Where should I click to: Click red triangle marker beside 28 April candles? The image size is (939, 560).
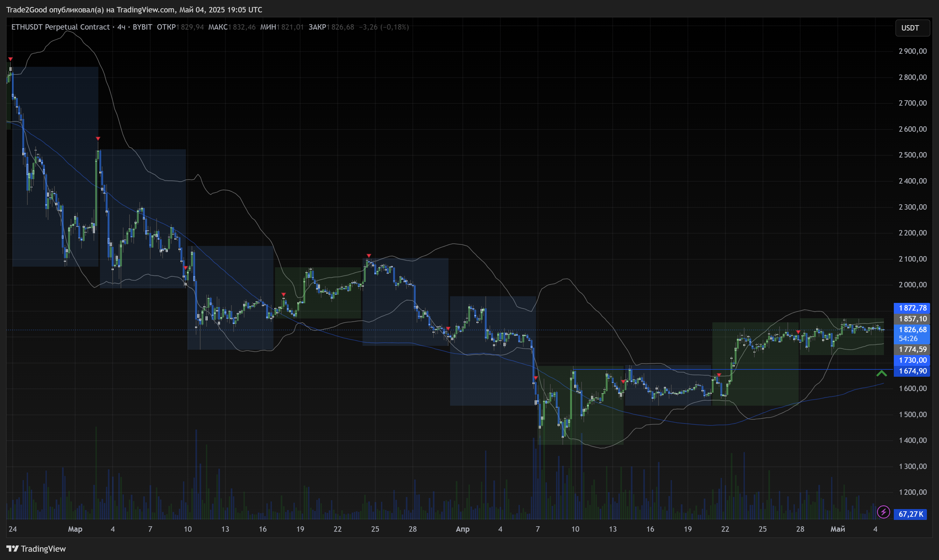click(798, 332)
